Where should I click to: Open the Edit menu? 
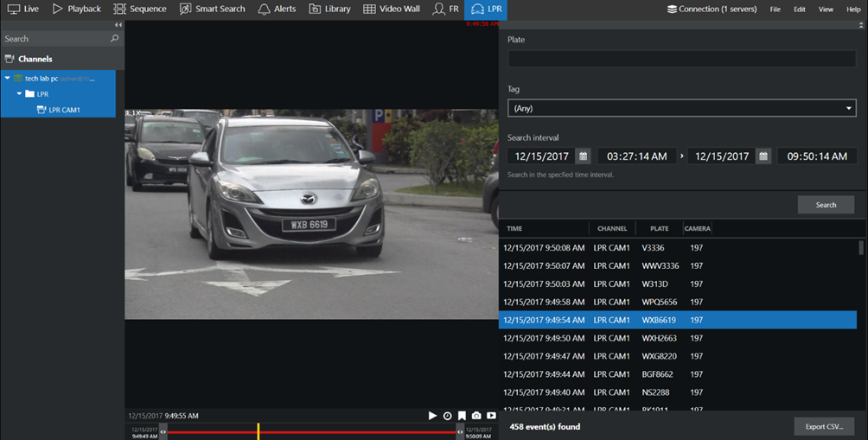click(x=800, y=9)
